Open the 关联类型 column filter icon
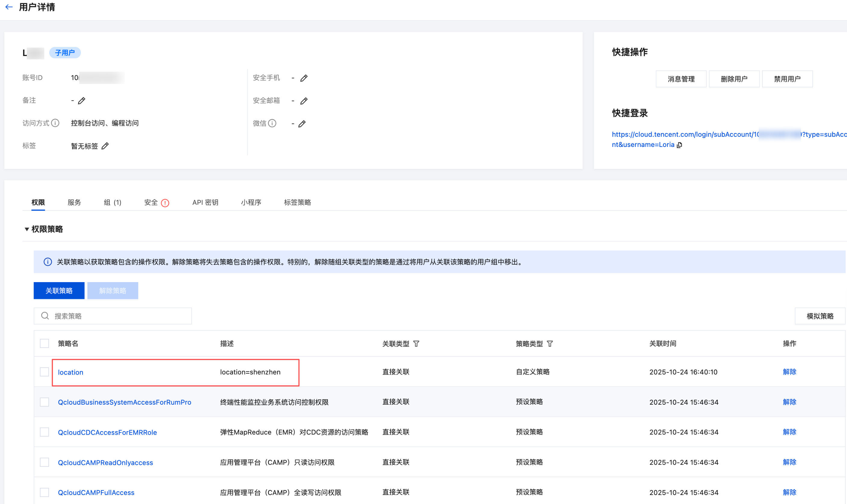The width and height of the screenshot is (847, 504). [416, 344]
